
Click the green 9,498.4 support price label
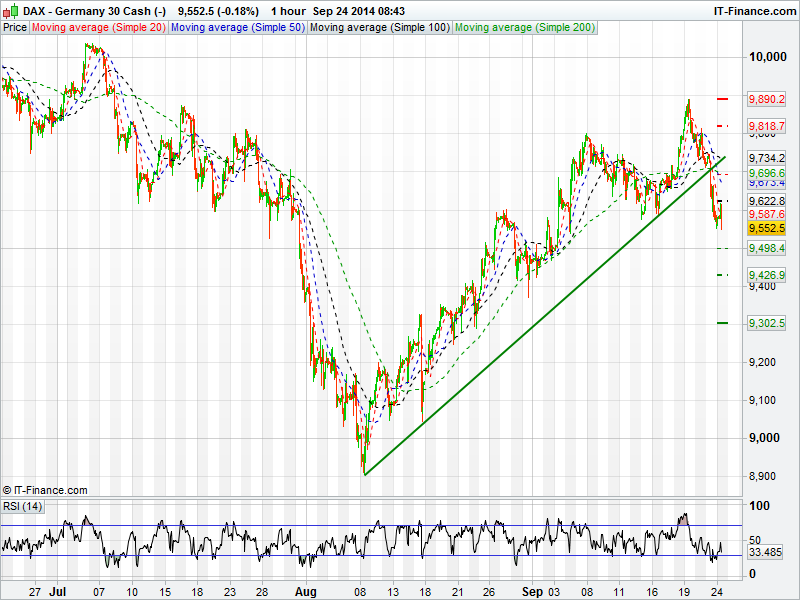click(x=766, y=248)
